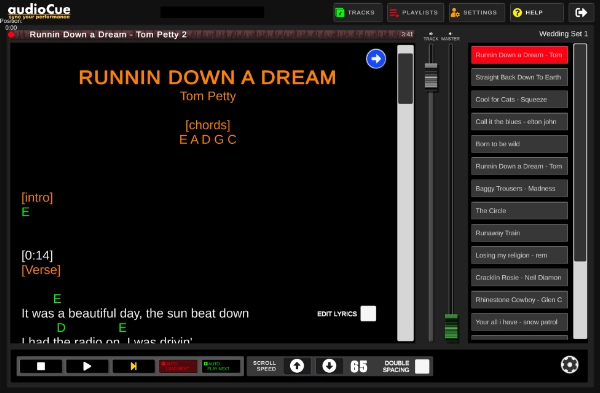Select Straight Back Down To Earth in playlist

tap(519, 77)
